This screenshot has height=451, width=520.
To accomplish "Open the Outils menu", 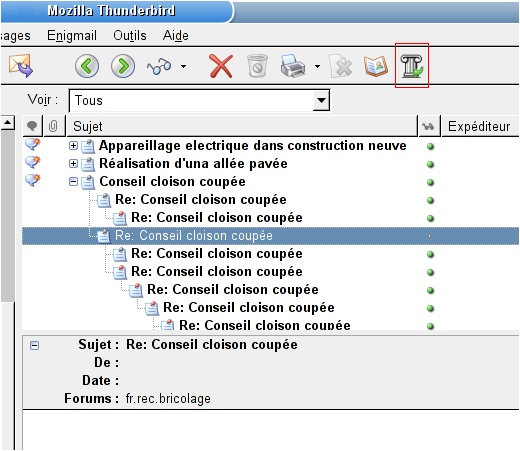I will [x=130, y=35].
